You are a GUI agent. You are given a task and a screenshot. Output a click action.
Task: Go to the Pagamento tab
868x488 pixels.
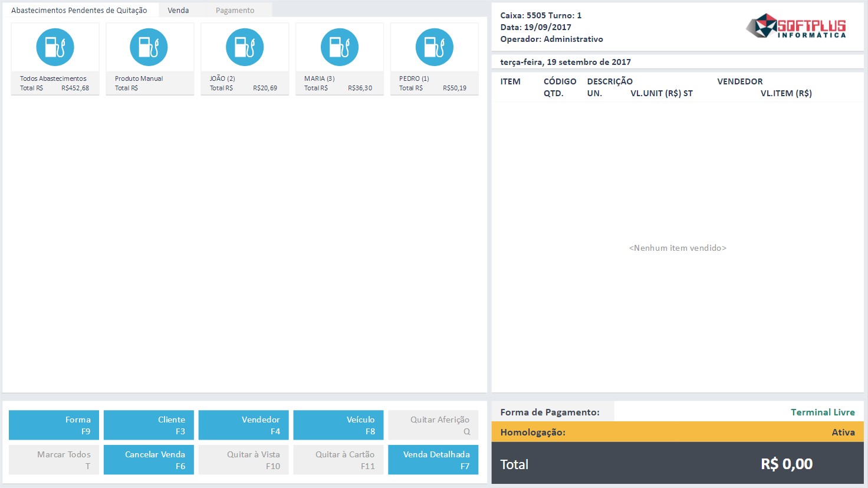tap(235, 10)
